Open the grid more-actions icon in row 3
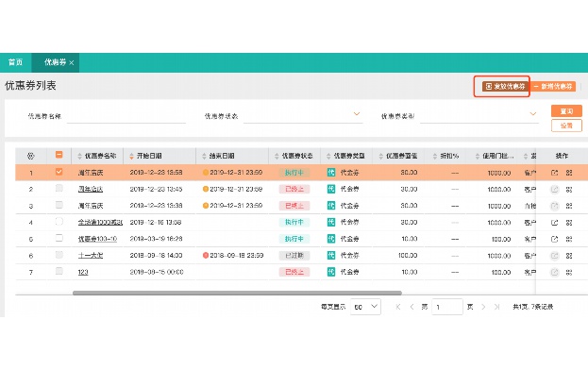The height and width of the screenshot is (370, 588). click(x=569, y=206)
